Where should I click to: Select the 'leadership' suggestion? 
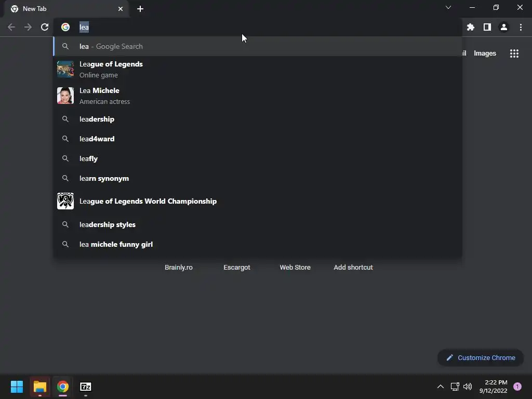pyautogui.click(x=258, y=119)
